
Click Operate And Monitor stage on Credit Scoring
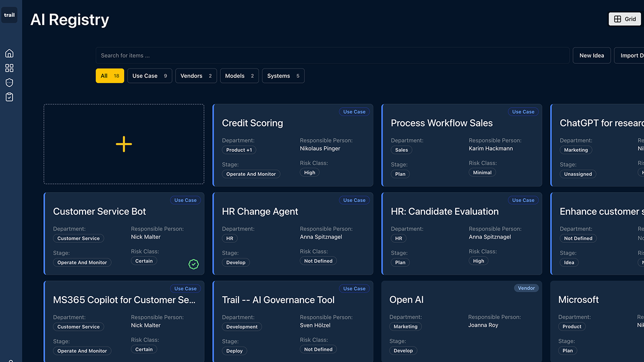tap(251, 174)
